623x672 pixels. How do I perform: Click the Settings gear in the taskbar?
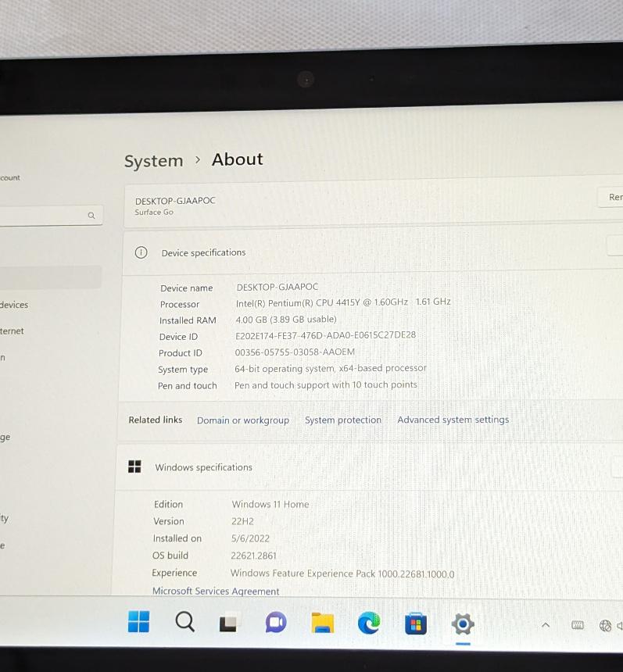463,624
